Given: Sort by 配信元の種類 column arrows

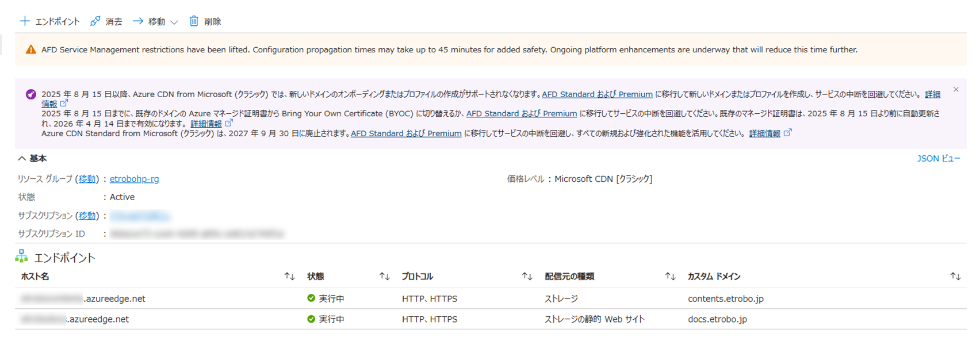Looking at the screenshot, I should tap(670, 277).
